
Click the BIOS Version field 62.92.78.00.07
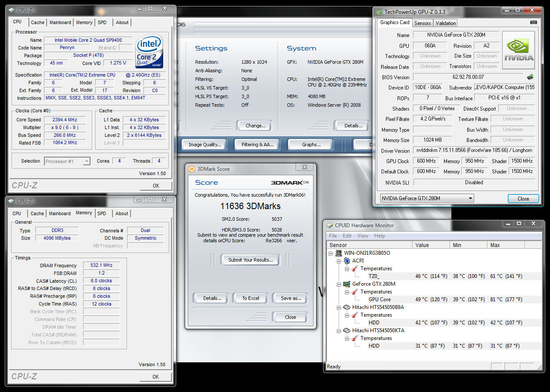(x=468, y=77)
